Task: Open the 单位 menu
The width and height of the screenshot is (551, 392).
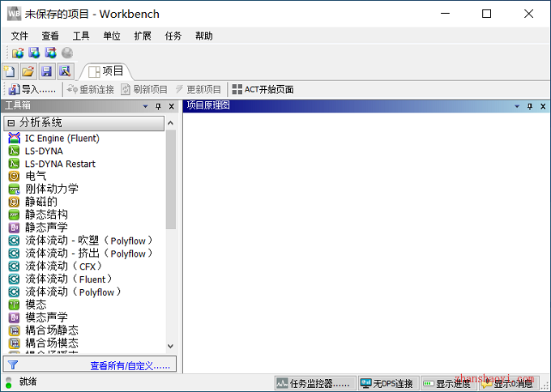Action: coord(112,36)
